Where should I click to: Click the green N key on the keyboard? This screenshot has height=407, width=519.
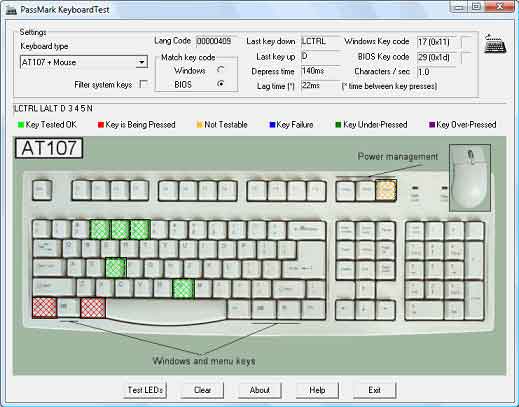[183, 288]
